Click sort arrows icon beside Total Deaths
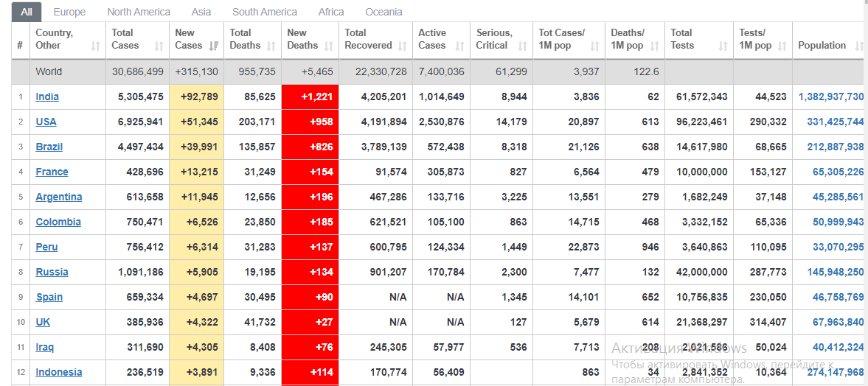The image size is (868, 386). [271, 46]
